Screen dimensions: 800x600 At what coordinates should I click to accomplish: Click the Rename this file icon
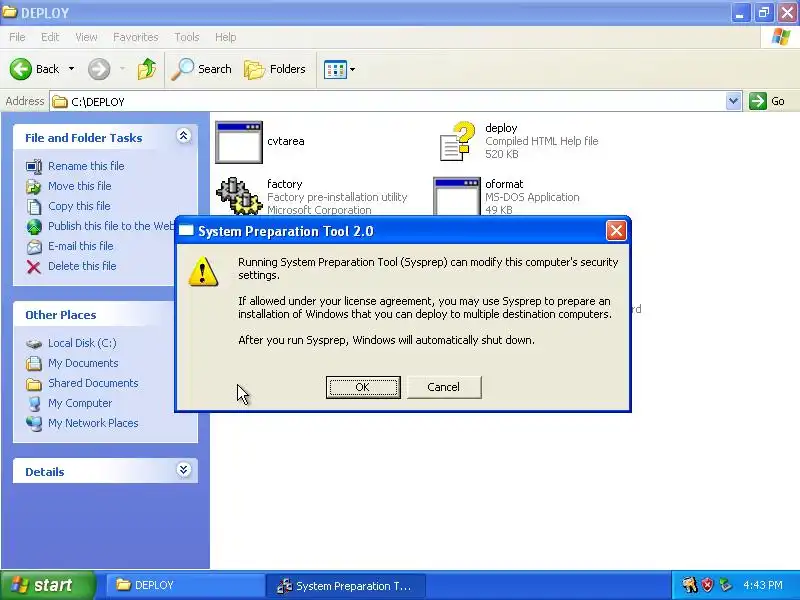click(x=34, y=166)
